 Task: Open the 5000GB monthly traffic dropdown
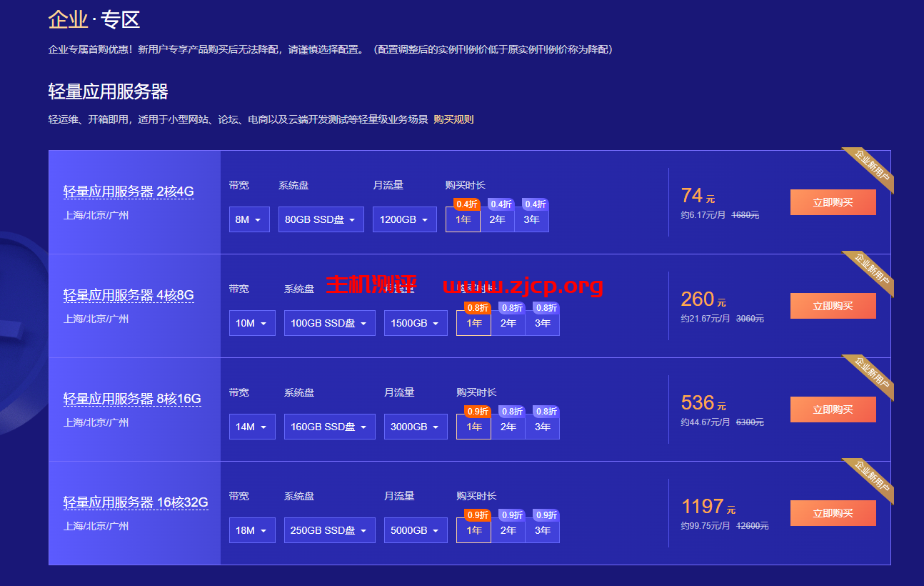tap(416, 530)
